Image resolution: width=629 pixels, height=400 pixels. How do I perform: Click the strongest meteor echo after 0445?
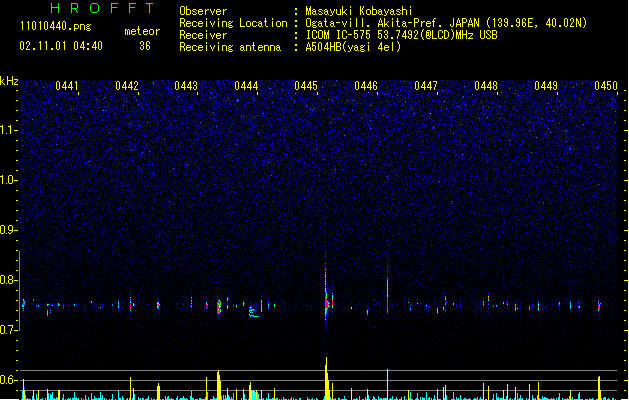(327, 301)
